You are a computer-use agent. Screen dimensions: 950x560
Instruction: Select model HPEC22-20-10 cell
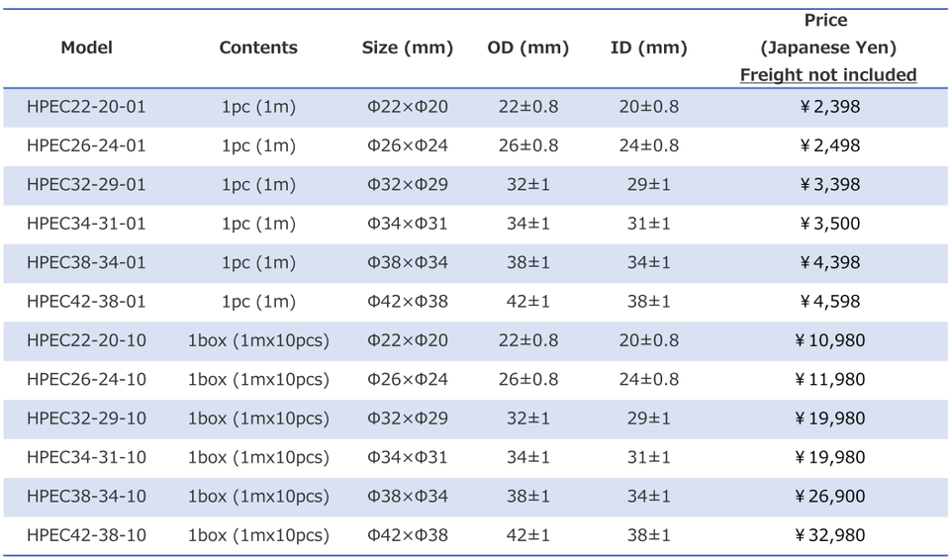click(x=87, y=340)
